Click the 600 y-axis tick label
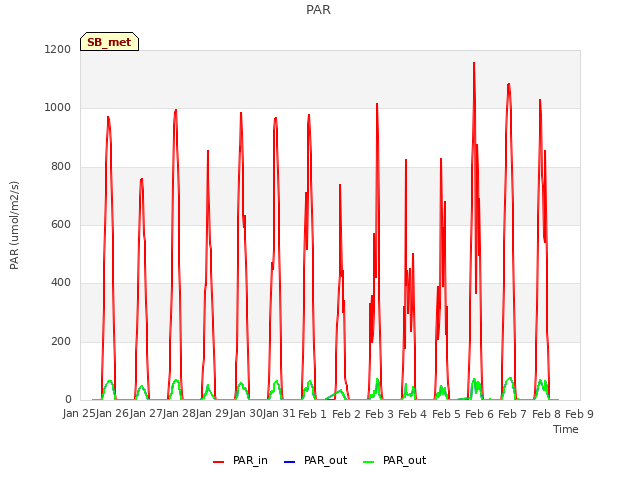The image size is (640, 480). (61, 224)
